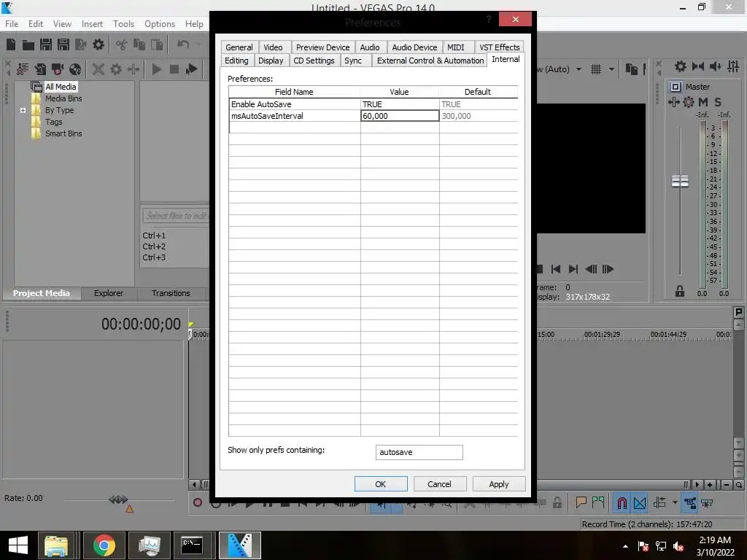Switch to the Audio Device tab
This screenshot has height=560, width=747.
(414, 47)
